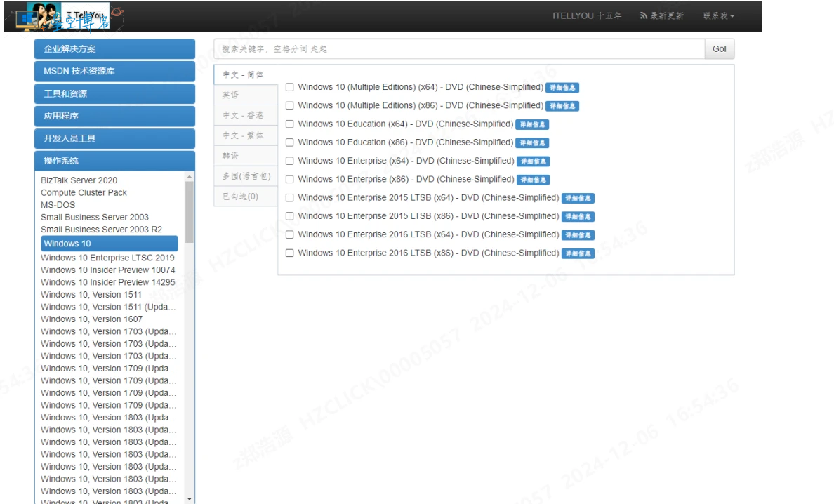Click Windows 10 Education (x64) DVD title
Image resolution: width=834 pixels, height=504 pixels.
[405, 124]
